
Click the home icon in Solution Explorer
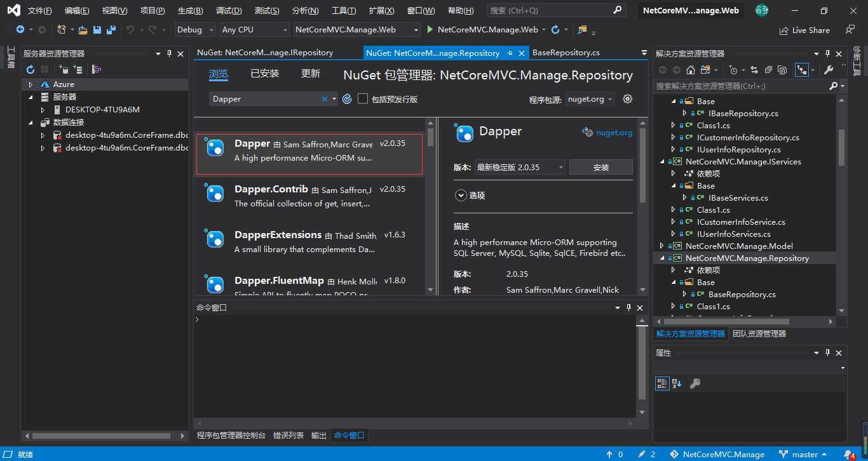(691, 70)
